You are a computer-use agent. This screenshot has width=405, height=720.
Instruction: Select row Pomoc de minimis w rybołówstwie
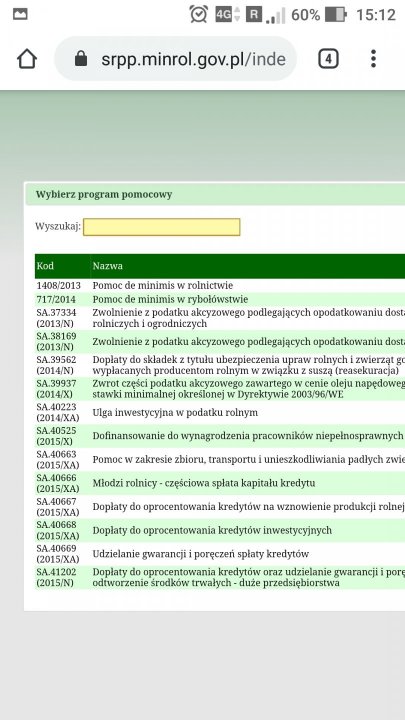tap(220, 299)
